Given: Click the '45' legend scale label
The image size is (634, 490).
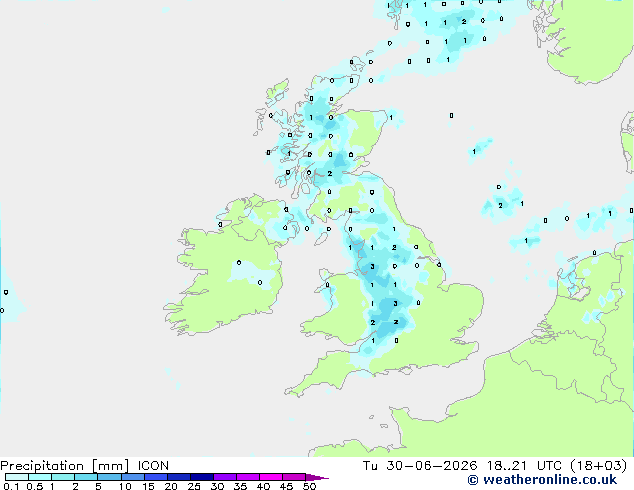Looking at the screenshot, I should tap(287, 486).
